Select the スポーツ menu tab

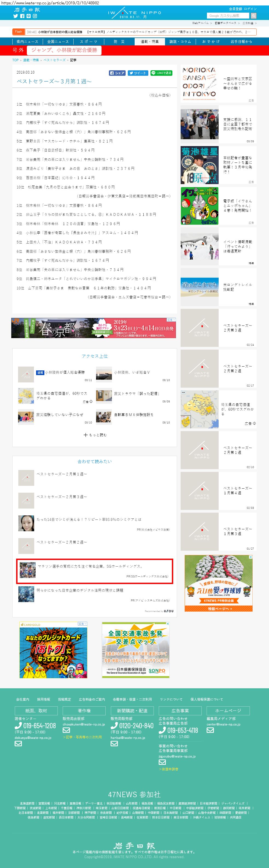89,42
